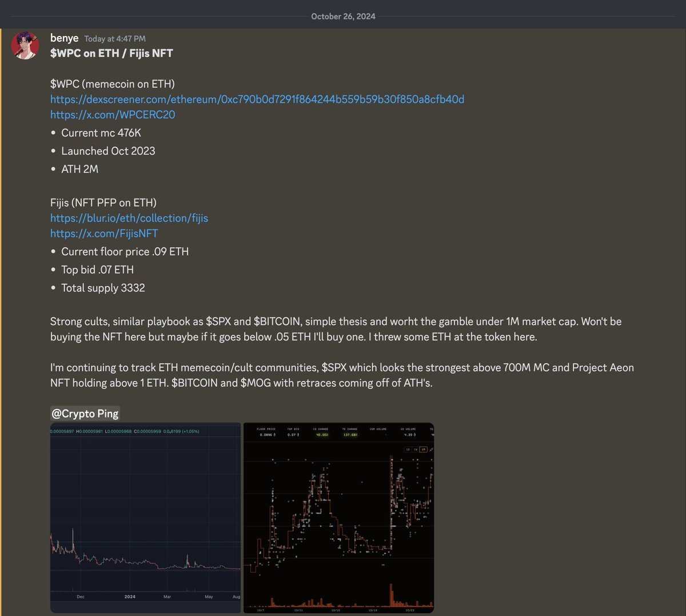
Task: Select the 1W timeframe on the Blur chart
Action: [x=416, y=450]
